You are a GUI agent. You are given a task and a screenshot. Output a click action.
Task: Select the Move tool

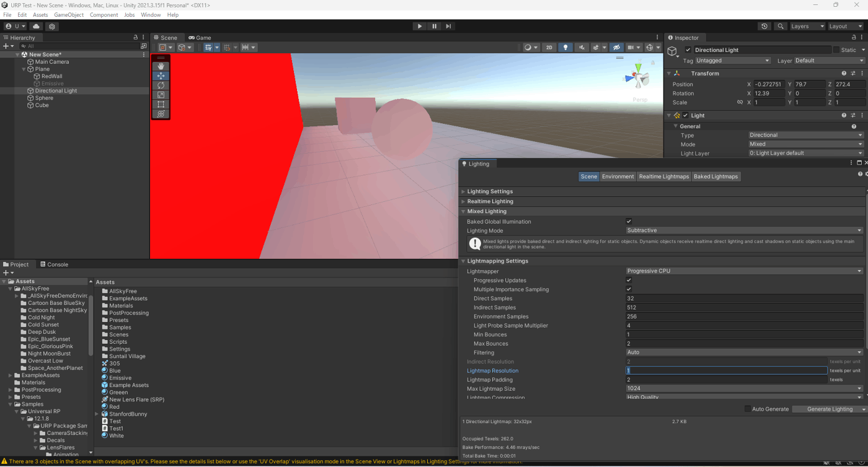coord(161,76)
